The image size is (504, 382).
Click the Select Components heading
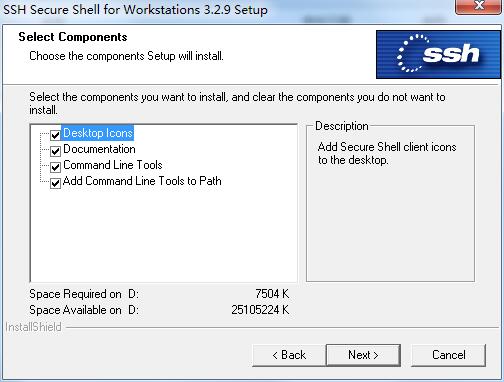click(x=73, y=37)
